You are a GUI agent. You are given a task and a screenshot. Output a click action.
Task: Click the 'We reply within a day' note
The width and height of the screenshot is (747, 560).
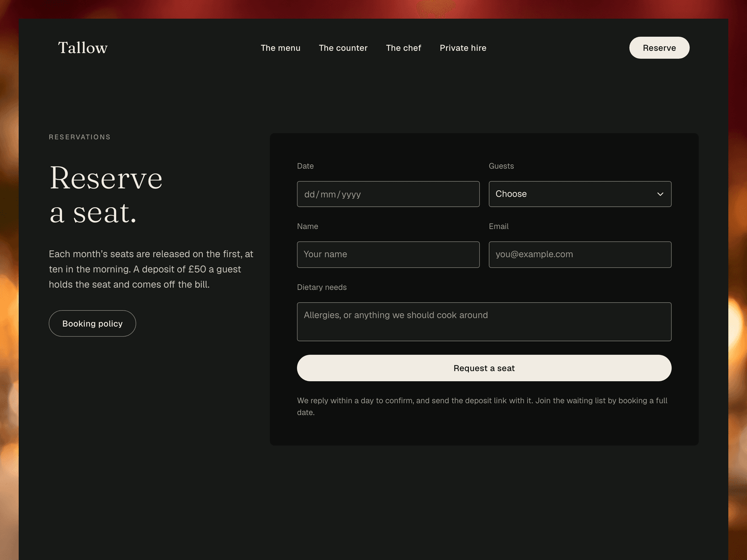482,406
